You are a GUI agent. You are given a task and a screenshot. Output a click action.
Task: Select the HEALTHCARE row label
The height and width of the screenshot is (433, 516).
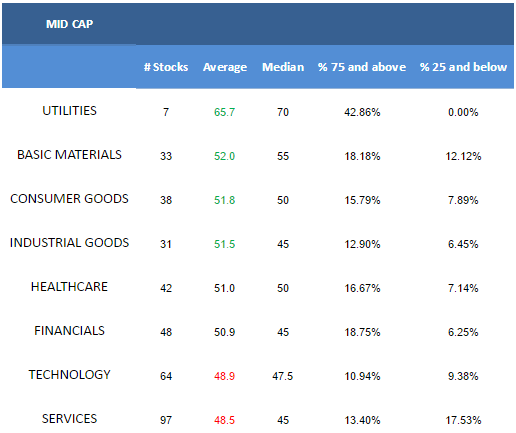tap(69, 287)
